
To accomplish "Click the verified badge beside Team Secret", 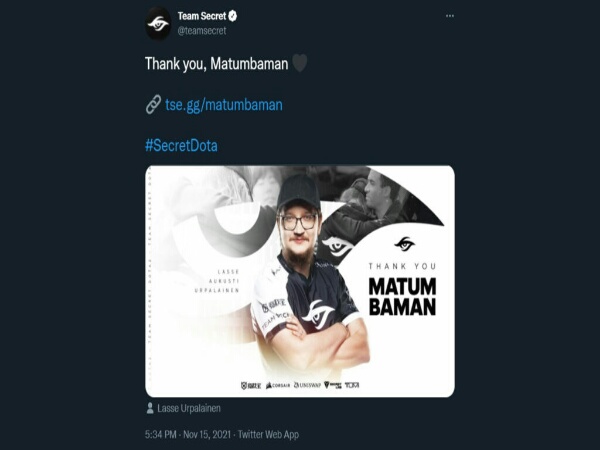I will (232, 16).
